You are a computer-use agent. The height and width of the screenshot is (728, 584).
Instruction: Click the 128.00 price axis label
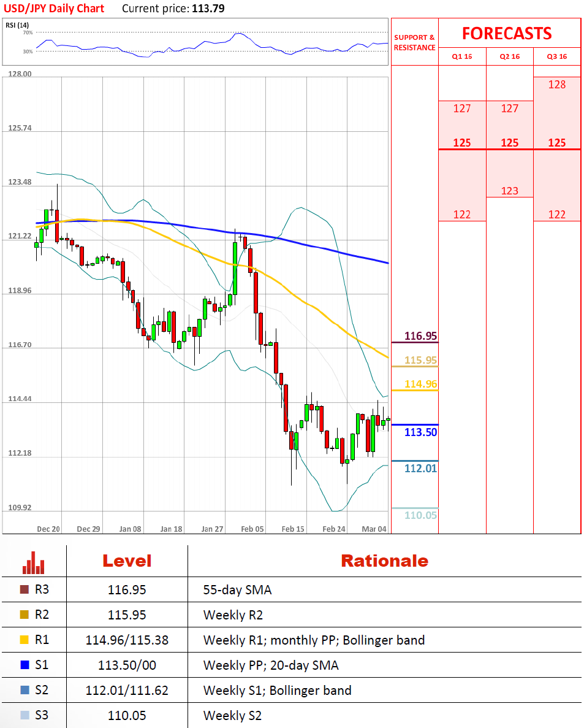tap(20, 74)
